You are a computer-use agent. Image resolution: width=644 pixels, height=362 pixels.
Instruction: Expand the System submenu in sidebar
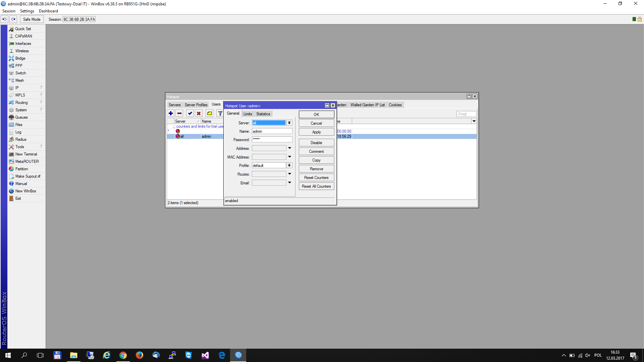(26, 110)
